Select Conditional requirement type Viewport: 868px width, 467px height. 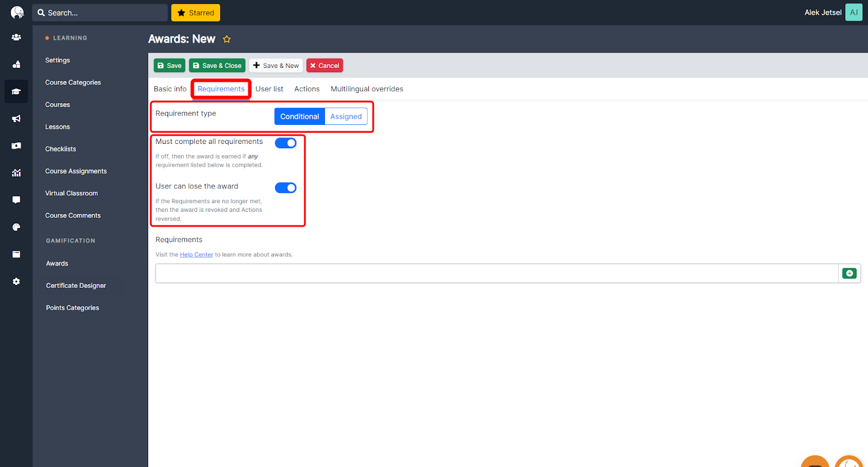click(299, 117)
